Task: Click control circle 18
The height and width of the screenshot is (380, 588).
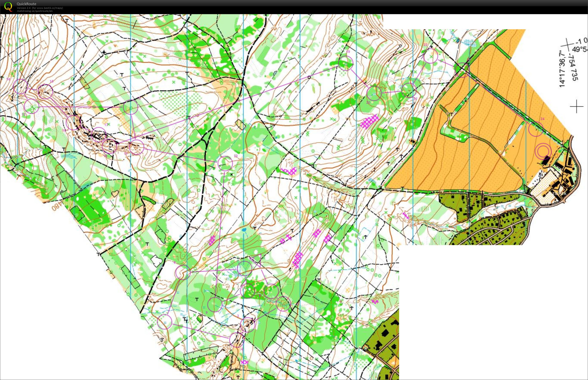Action: click(110, 146)
